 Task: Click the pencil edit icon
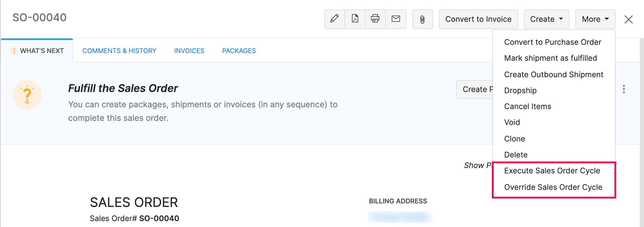coord(334,19)
